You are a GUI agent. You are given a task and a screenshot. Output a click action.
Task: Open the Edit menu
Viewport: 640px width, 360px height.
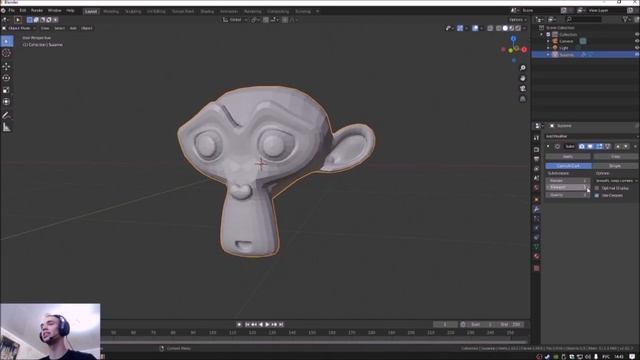[x=23, y=10]
